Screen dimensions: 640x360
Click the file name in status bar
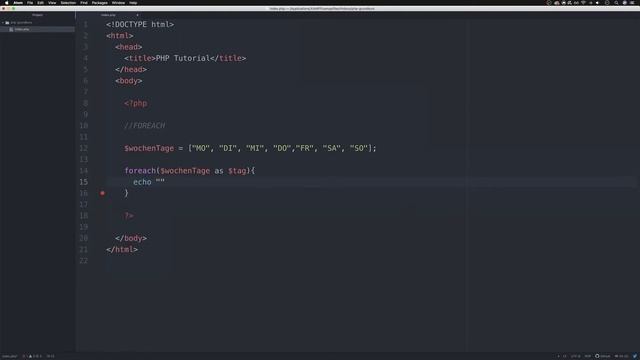tap(9, 356)
